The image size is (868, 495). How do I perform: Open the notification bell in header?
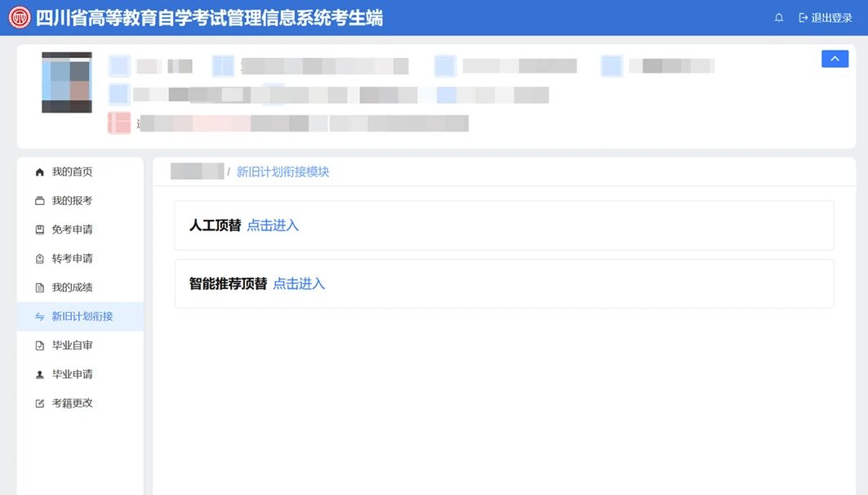point(779,18)
